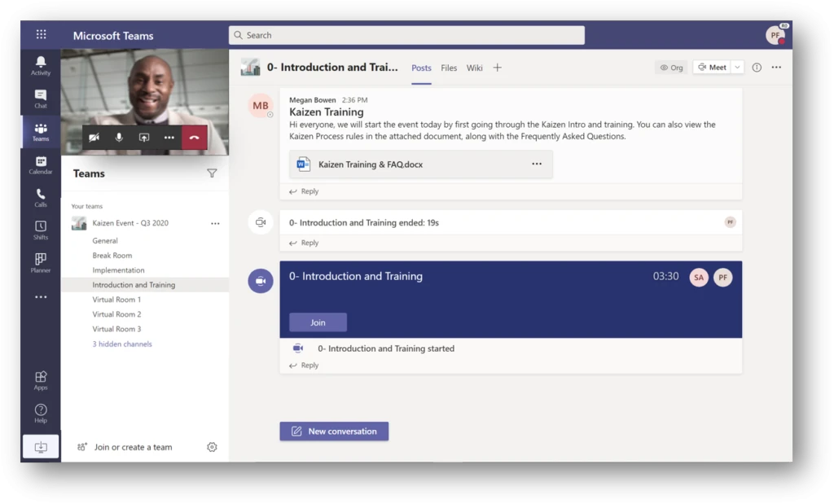The height and width of the screenshot is (504, 834).
Task: Open the Meet dropdown arrow
Action: pos(735,68)
